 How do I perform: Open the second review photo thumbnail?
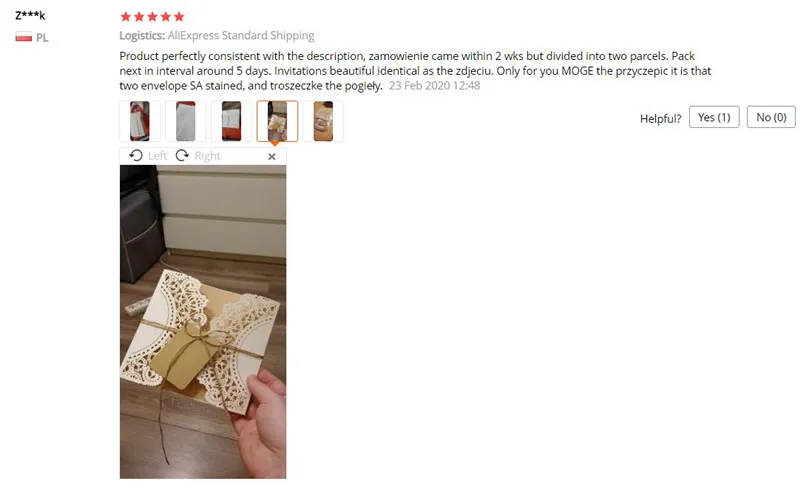pos(186,121)
